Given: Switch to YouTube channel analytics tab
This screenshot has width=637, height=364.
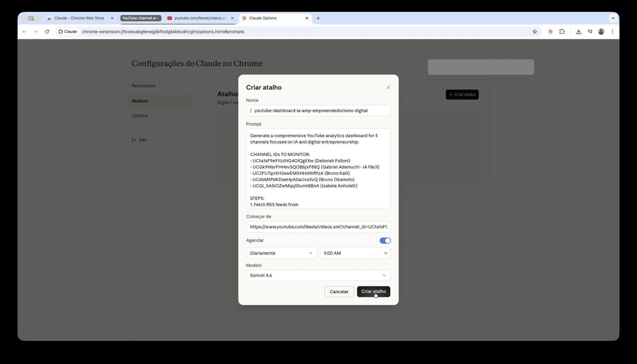Looking at the screenshot, I should pyautogui.click(x=141, y=18).
